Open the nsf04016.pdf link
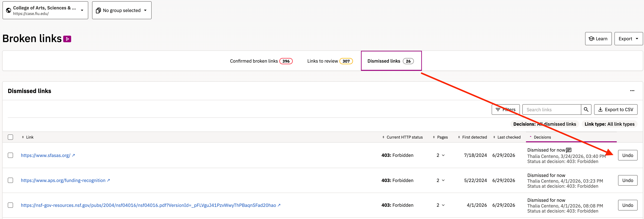 [148, 205]
